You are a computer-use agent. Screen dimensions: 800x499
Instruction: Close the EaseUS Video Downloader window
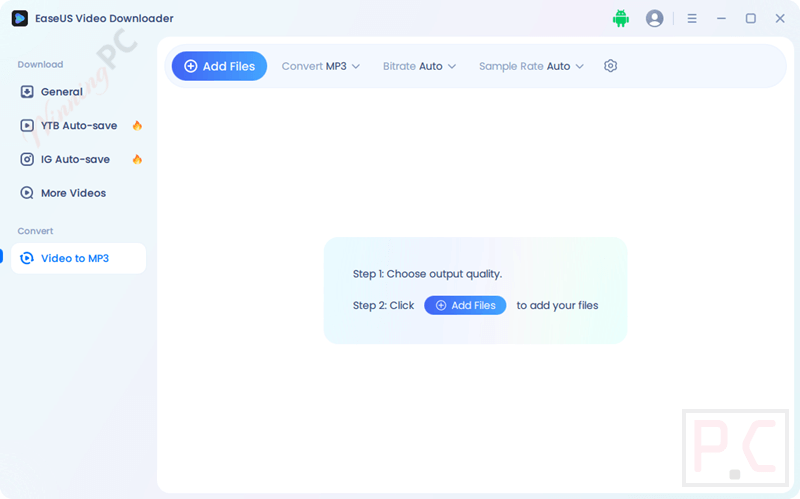point(780,18)
